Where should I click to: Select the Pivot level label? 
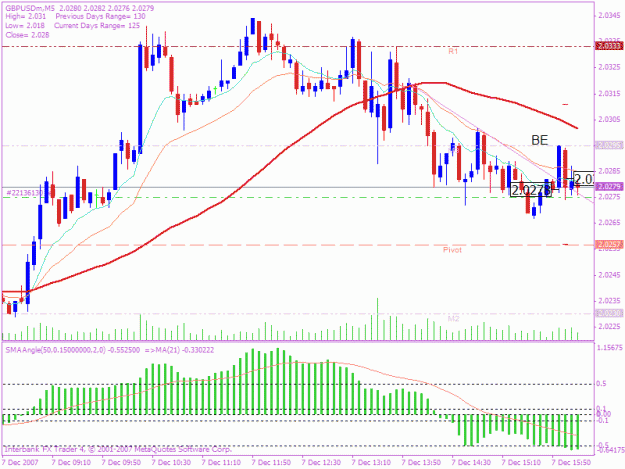[x=452, y=250]
